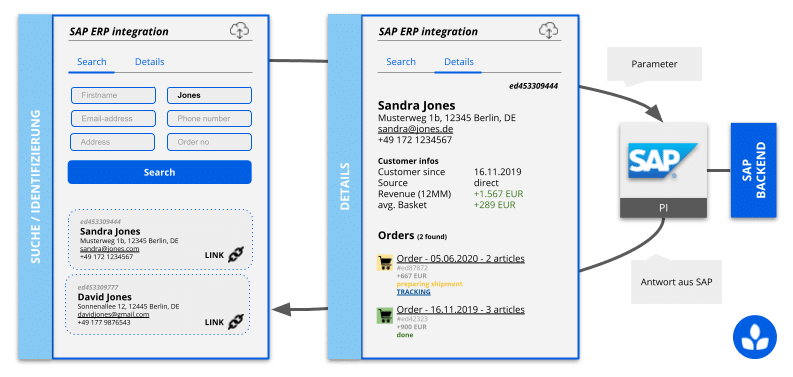Click green cart icon for 16.11.2019 order

pyautogui.click(x=385, y=316)
